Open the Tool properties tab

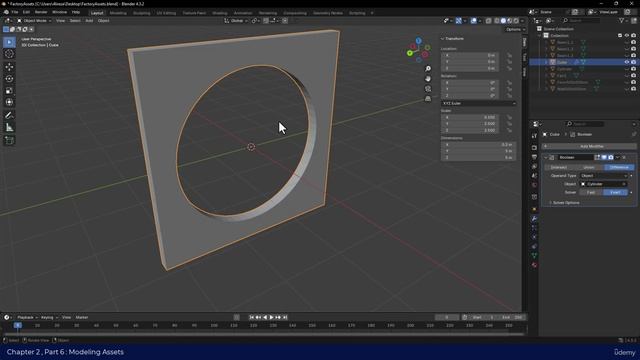pyautogui.click(x=534, y=136)
